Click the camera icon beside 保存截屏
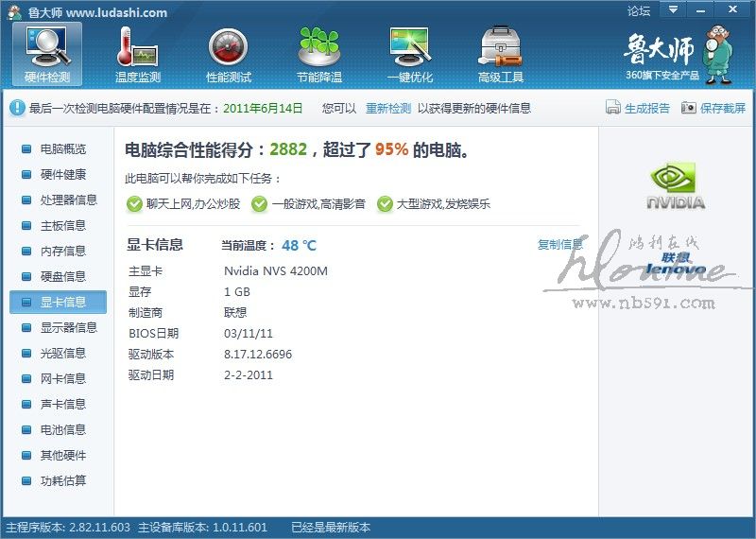Viewport: 756px width, 539px height. (689, 107)
